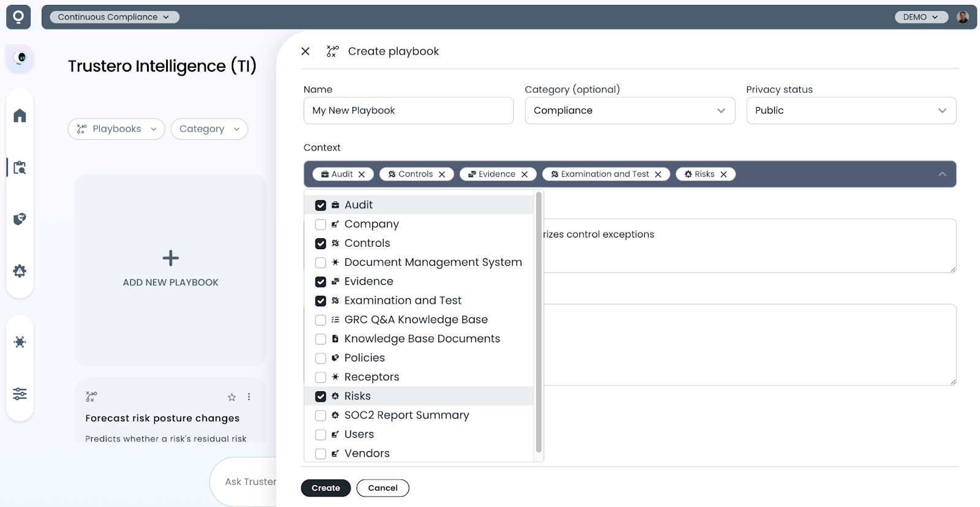Check Knowledge Base Documents checkbox
980x507 pixels.
point(320,339)
